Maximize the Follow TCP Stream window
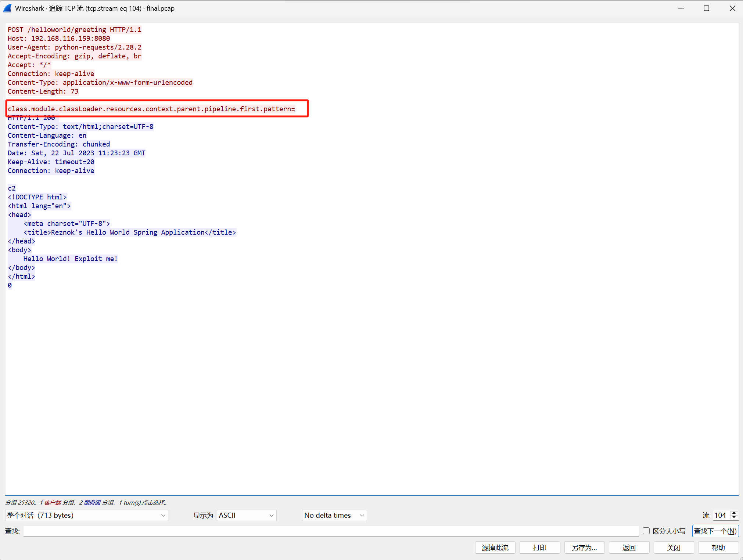743x560 pixels. coord(706,8)
